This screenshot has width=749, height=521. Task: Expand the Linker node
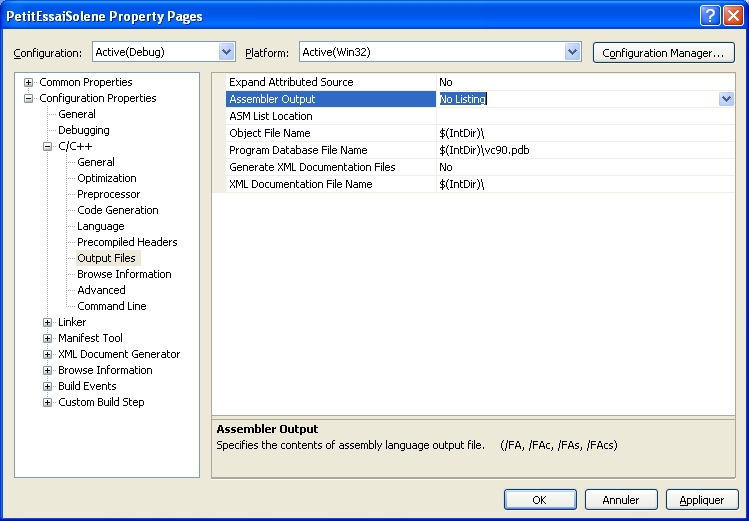tap(47, 322)
